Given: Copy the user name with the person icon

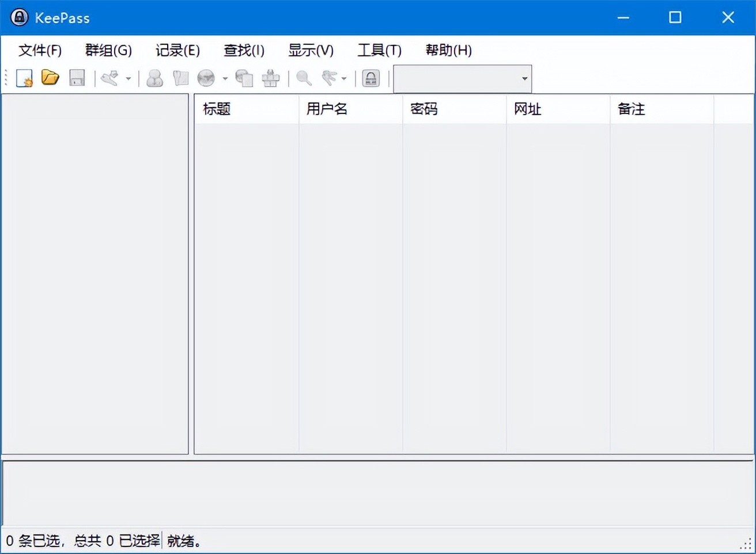Looking at the screenshot, I should point(154,78).
